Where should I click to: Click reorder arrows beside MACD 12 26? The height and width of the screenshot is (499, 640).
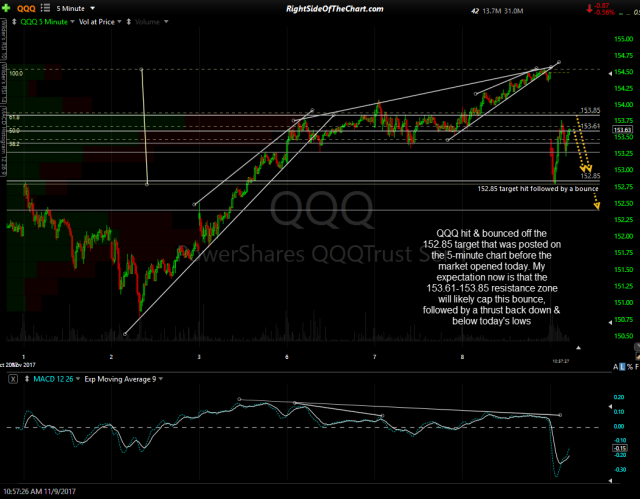[27, 379]
